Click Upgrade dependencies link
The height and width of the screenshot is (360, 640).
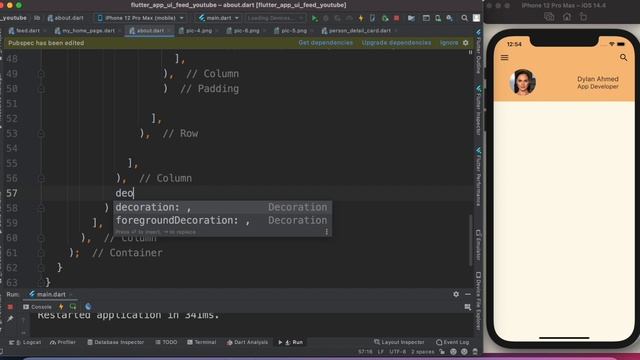pos(396,43)
